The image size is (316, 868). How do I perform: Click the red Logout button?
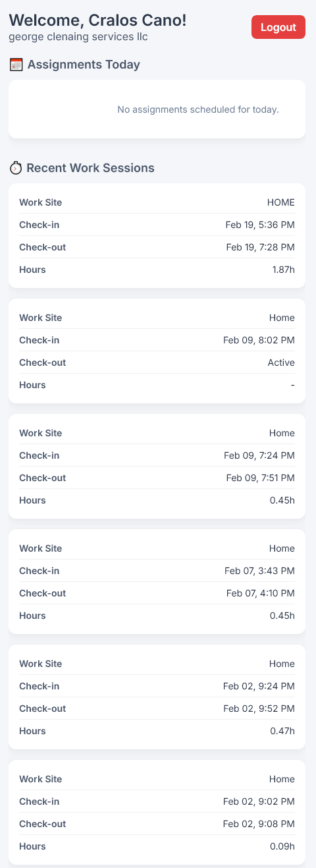click(x=278, y=27)
